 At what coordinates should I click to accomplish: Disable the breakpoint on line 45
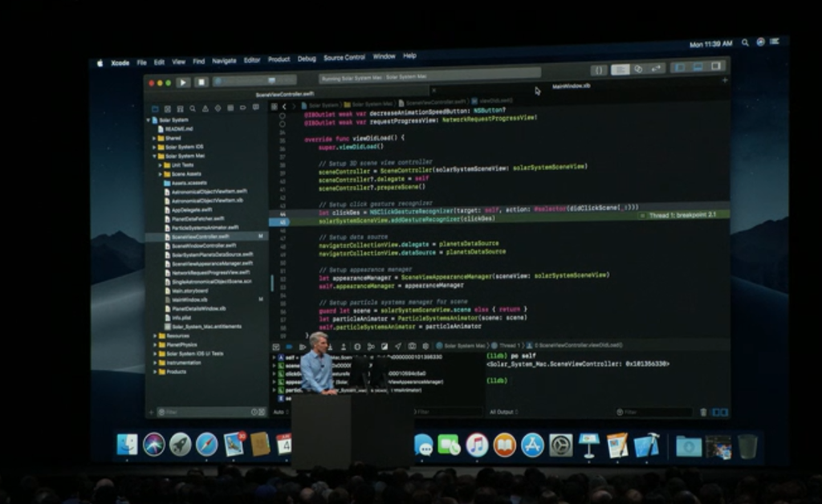point(279,222)
